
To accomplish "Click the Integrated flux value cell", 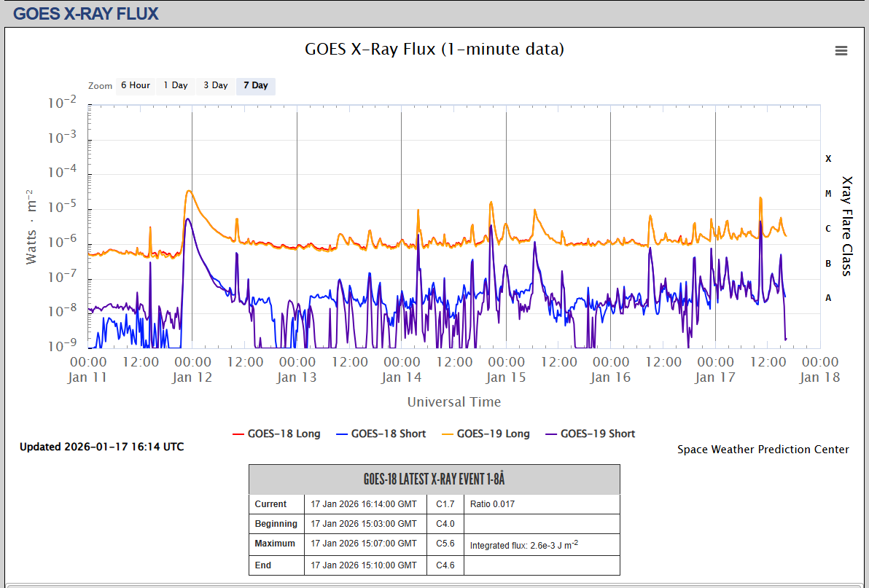I will click(x=523, y=544).
